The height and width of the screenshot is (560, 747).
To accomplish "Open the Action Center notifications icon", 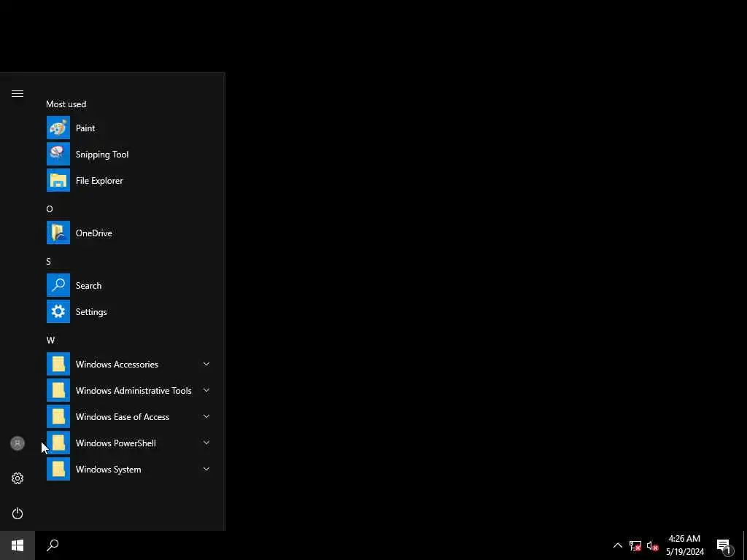I will [724, 546].
